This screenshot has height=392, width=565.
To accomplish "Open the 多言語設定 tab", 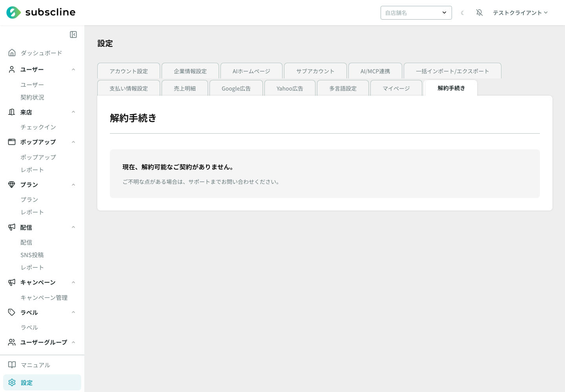I will coord(343,88).
